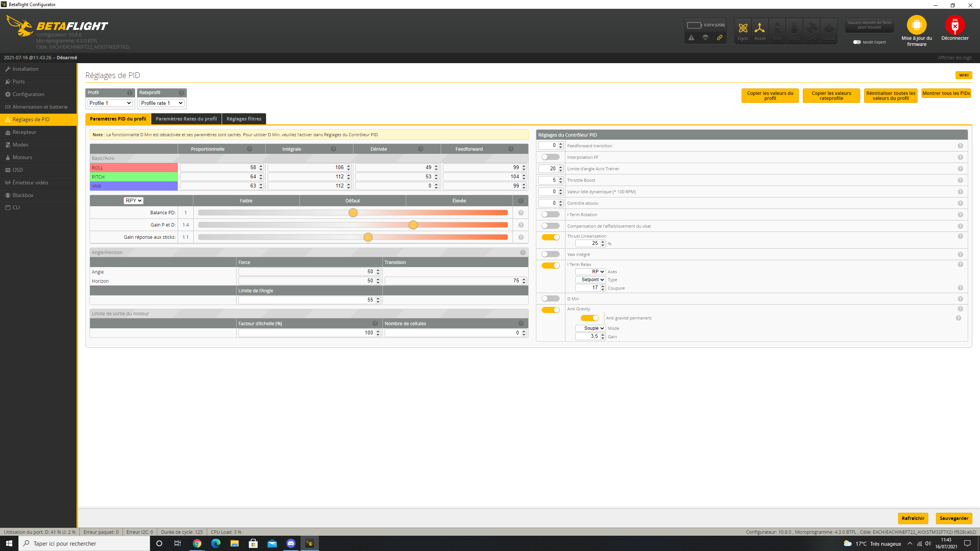Click the Accel sensor icon
The width and height of the screenshot is (980, 551).
[x=759, y=29]
